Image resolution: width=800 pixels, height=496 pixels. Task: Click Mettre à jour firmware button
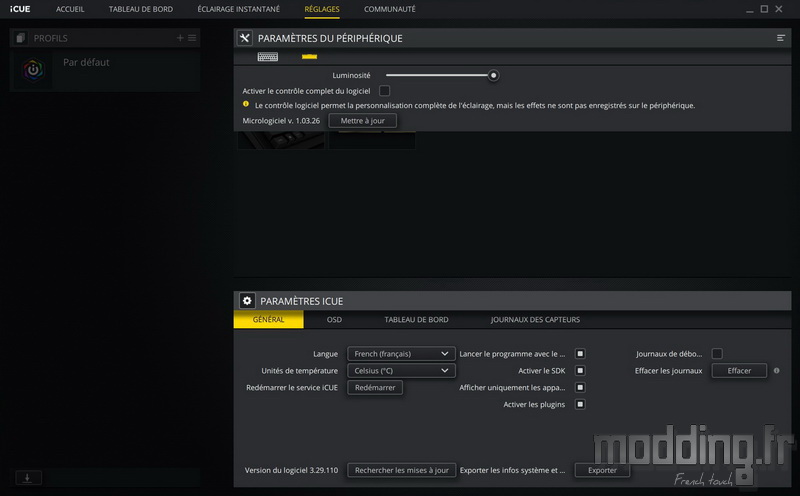[363, 120]
